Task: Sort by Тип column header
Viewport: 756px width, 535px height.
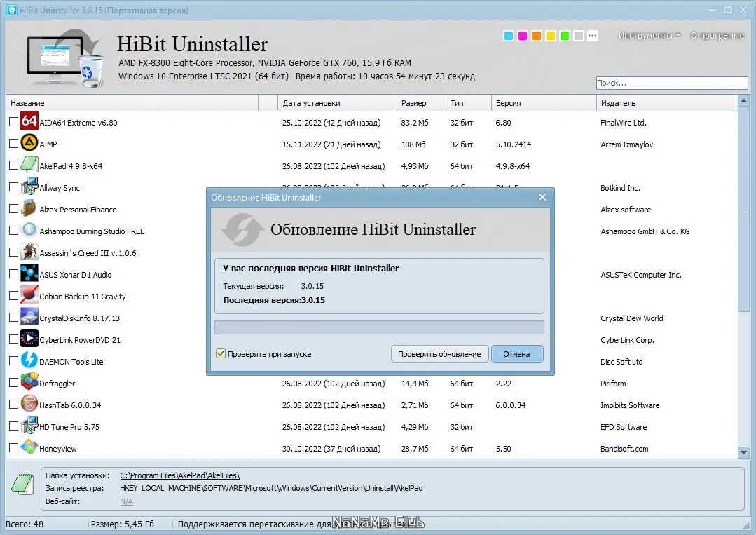Action: point(468,103)
